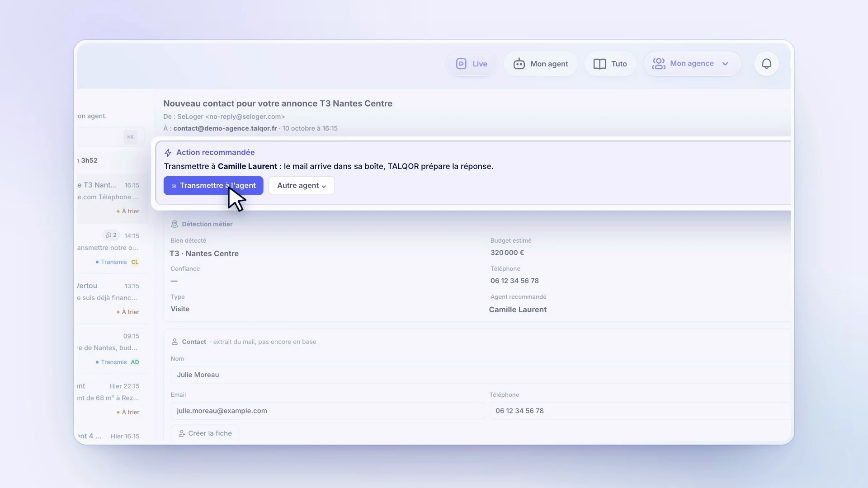Click the email subject Nouveau contact heading
The image size is (868, 488).
click(278, 103)
